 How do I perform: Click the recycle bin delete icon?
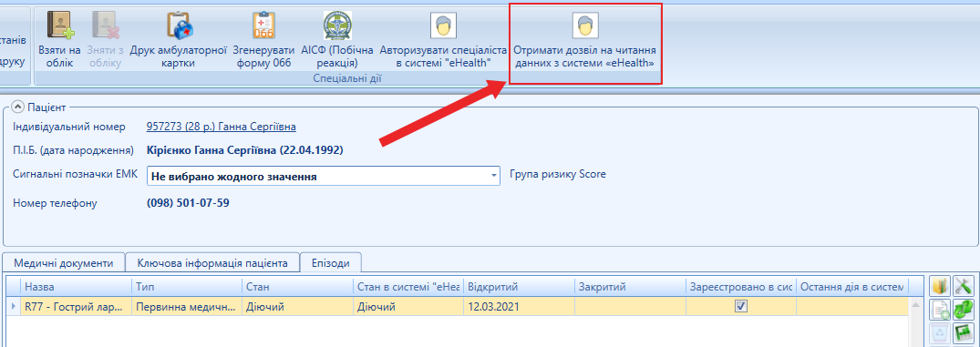tap(941, 333)
